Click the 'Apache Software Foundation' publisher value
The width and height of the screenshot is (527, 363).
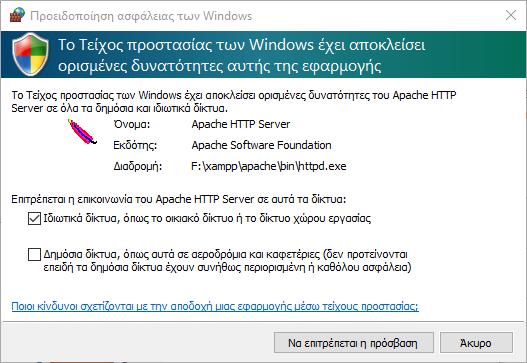[x=261, y=145]
